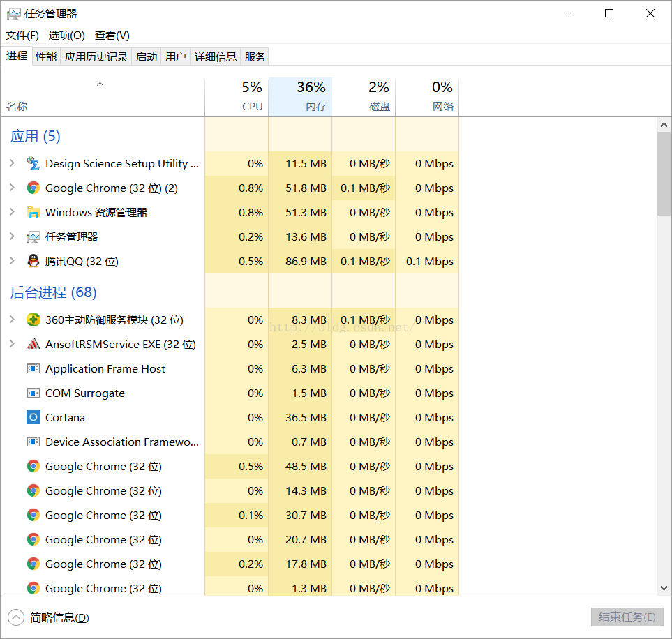672x639 pixels.
Task: Click the Windows 资源管理器 folder icon
Action: (33, 212)
